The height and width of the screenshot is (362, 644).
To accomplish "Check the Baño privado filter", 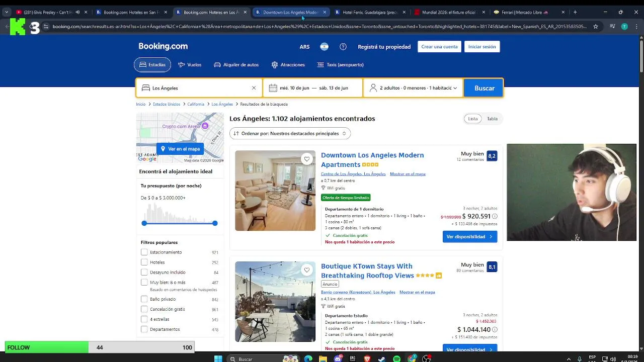I will [144, 299].
